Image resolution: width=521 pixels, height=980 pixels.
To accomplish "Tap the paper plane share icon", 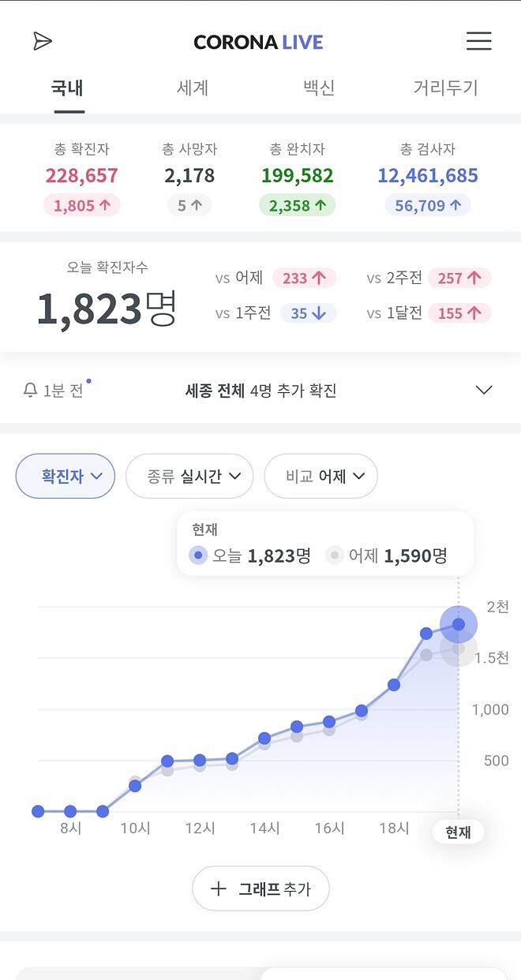I will [43, 41].
